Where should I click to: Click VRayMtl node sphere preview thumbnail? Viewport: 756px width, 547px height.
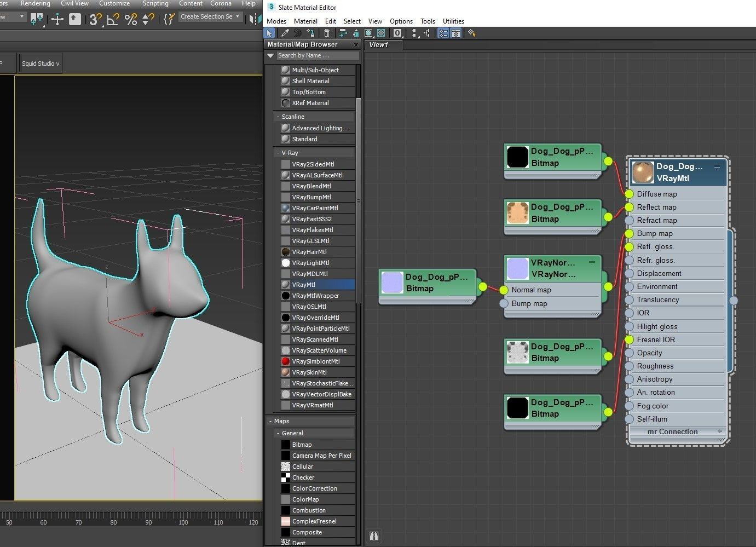coord(643,172)
